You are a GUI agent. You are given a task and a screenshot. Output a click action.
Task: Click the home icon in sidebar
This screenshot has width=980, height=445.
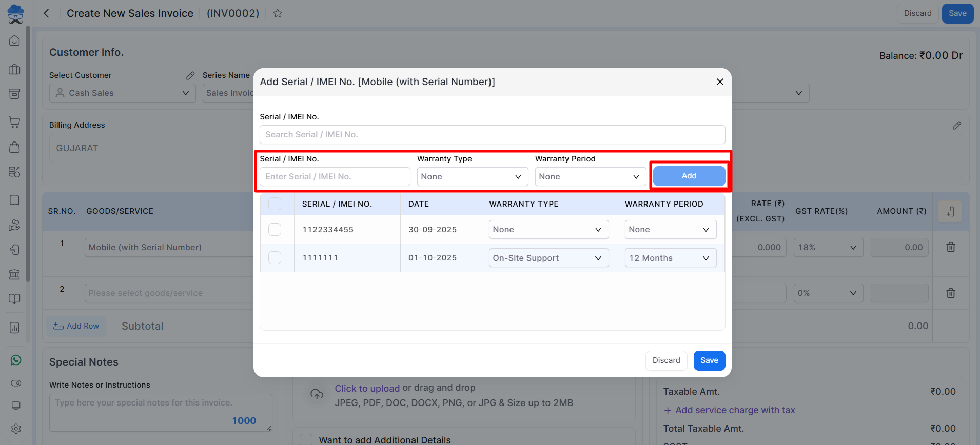point(15,41)
